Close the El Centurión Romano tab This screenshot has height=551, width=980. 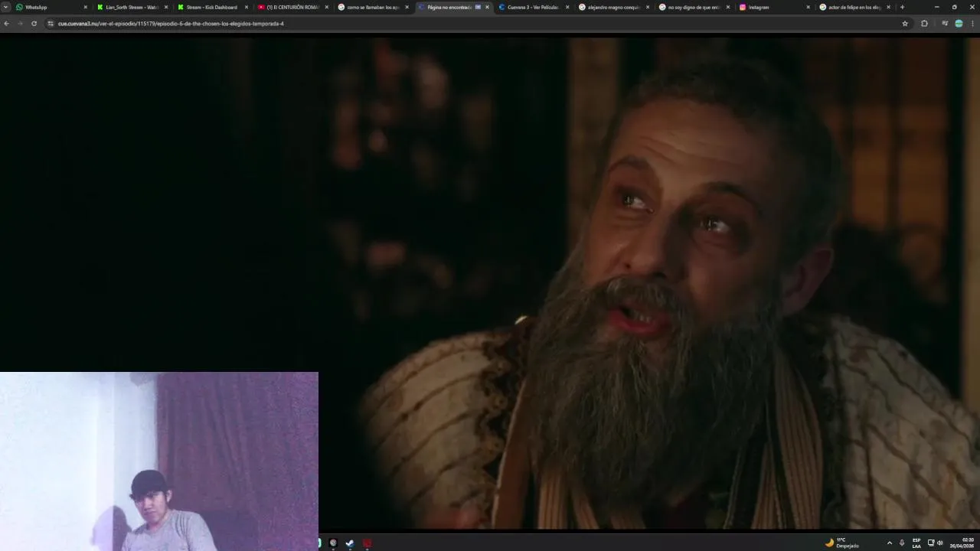[326, 7]
